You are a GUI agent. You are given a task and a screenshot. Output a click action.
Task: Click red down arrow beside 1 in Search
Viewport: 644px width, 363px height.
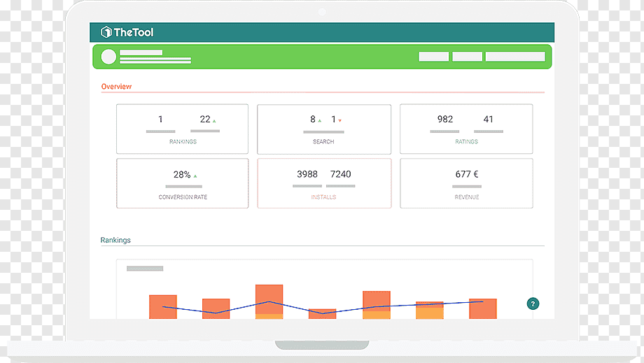click(340, 120)
